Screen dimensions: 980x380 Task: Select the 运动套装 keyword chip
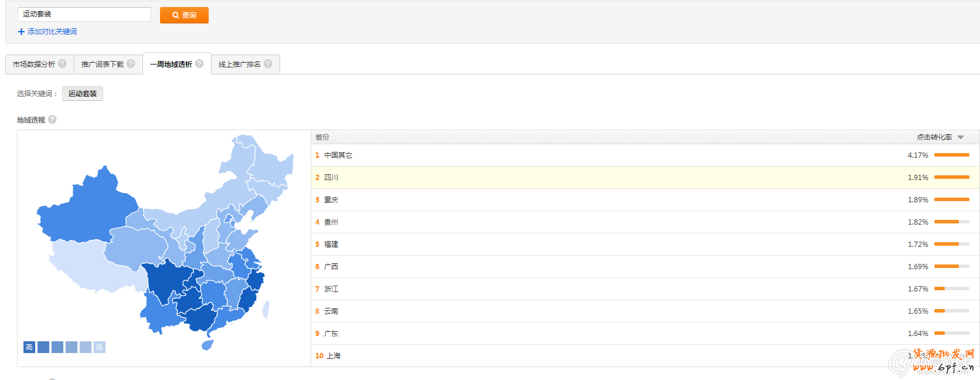(x=83, y=94)
